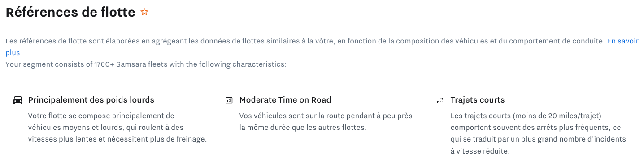Click the description about vehicles' route duration

click(326, 122)
